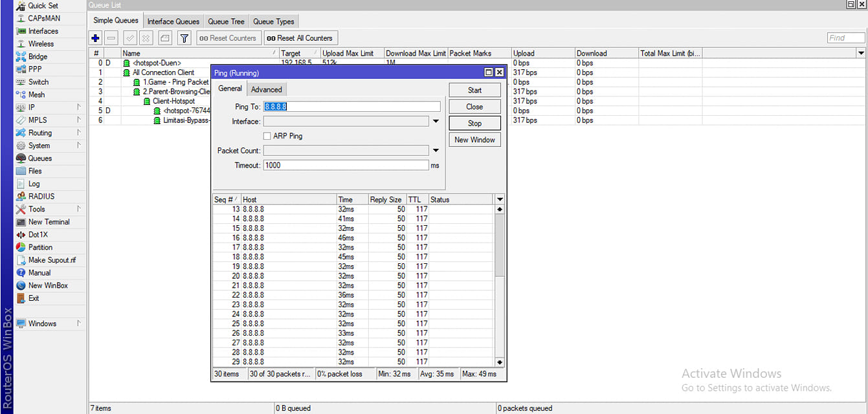Screen dimensions: 868x414
Task: Click Close button in Ping
Action: pyautogui.click(x=474, y=107)
